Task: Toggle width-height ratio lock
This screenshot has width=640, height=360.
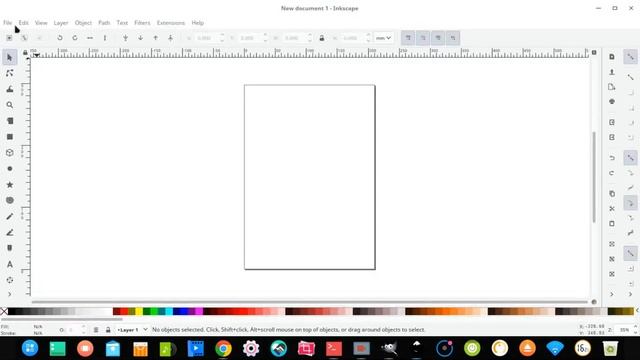Action: 322,38
